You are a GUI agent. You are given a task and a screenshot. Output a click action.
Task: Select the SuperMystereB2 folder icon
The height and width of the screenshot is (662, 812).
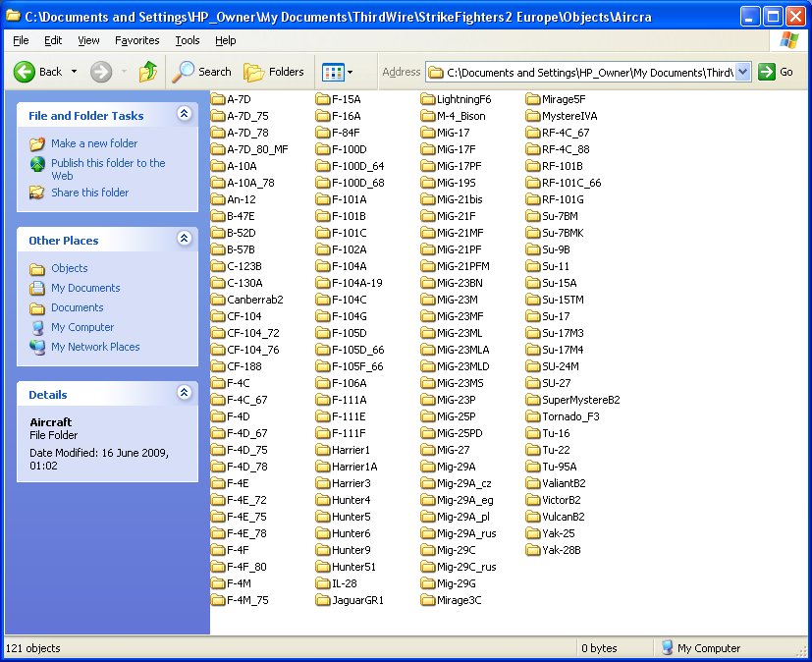[x=533, y=400]
